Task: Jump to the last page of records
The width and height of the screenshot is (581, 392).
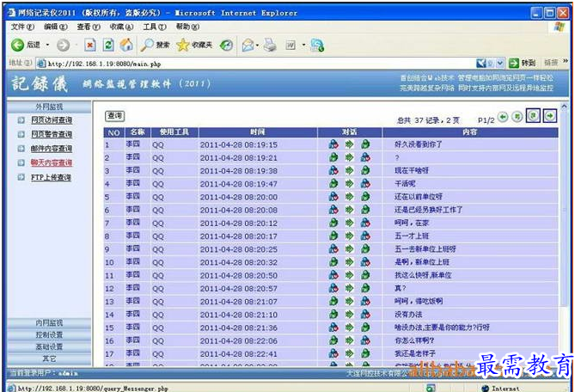Action: pyautogui.click(x=549, y=116)
